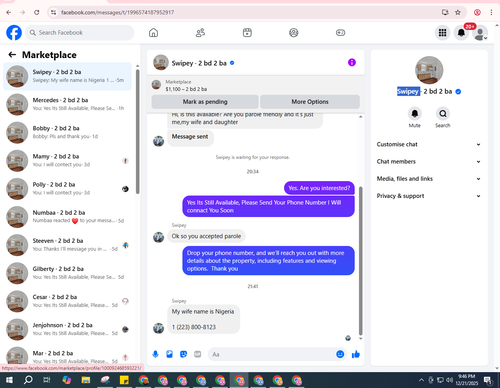Open the Bobby - 2 bd 2 ba conversation

click(x=68, y=132)
